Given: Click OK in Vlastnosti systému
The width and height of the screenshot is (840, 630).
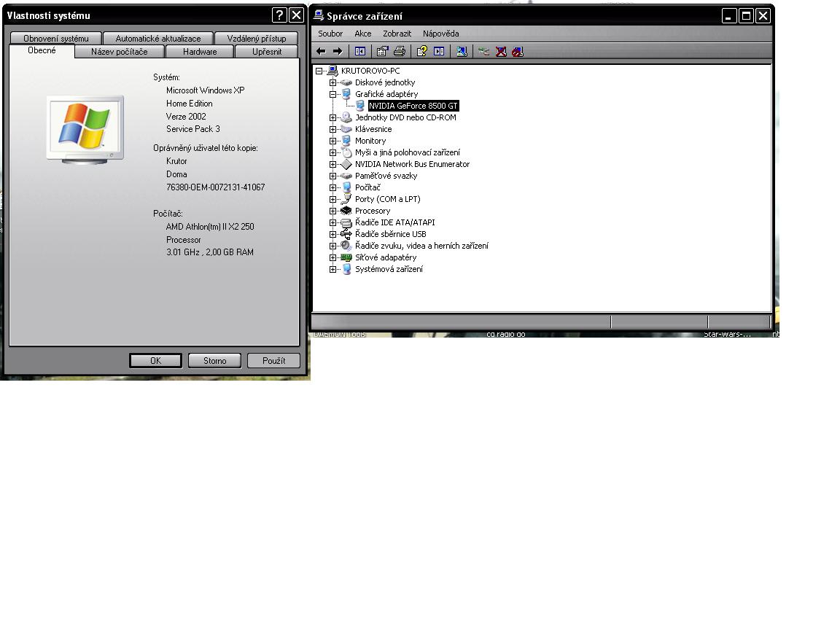Looking at the screenshot, I should click(155, 360).
